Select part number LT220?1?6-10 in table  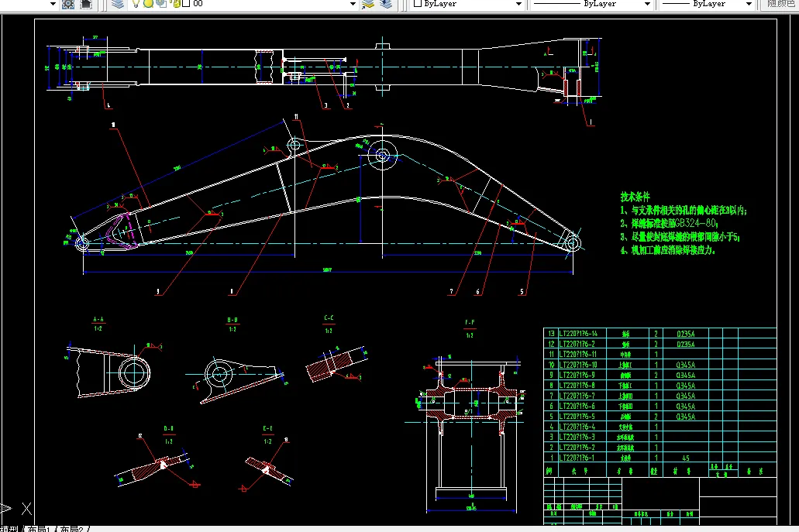[578, 365]
